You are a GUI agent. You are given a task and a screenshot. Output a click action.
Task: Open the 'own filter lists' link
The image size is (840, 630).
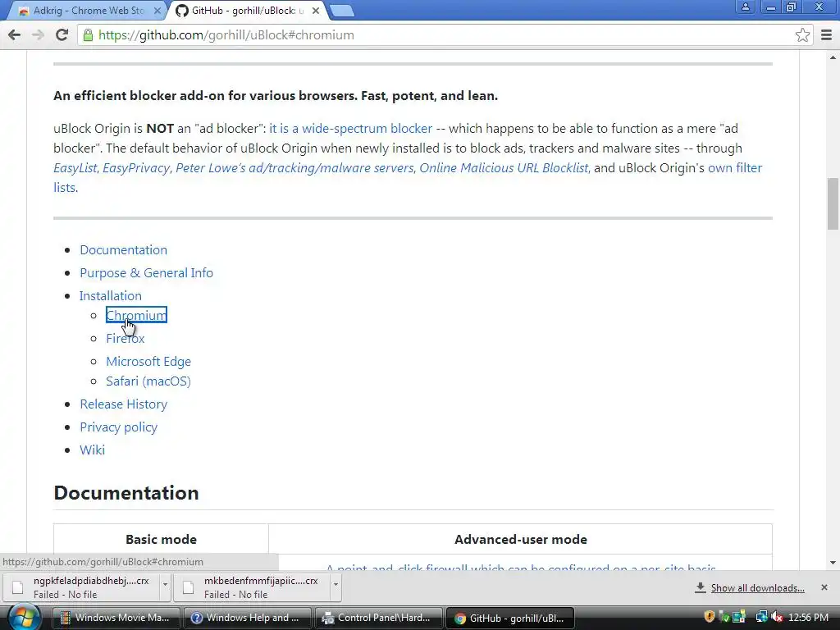(734, 168)
